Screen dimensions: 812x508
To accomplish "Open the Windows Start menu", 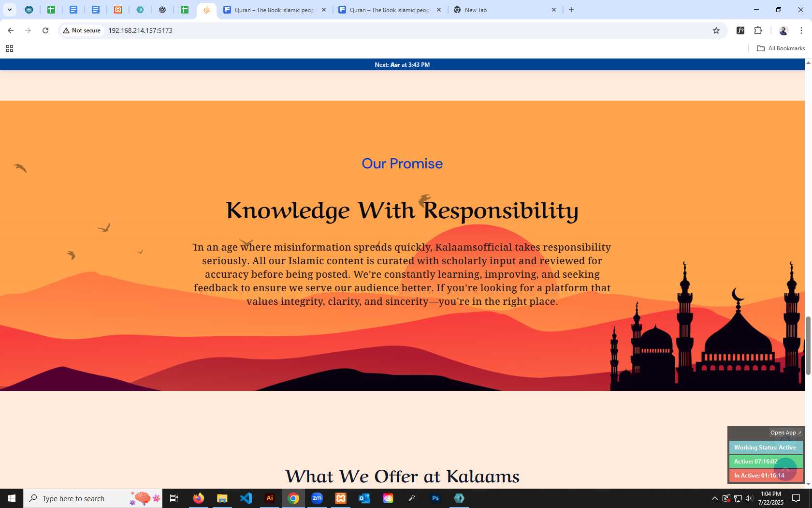I will (x=12, y=498).
